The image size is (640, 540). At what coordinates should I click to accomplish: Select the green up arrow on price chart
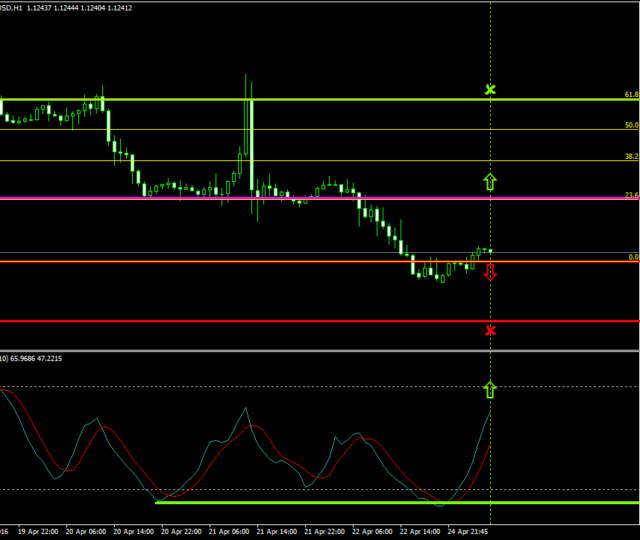point(490,181)
